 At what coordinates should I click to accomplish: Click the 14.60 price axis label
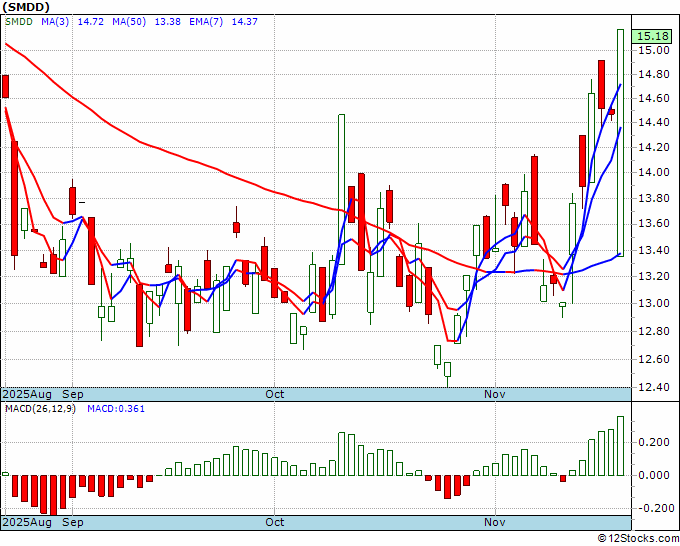pos(654,98)
